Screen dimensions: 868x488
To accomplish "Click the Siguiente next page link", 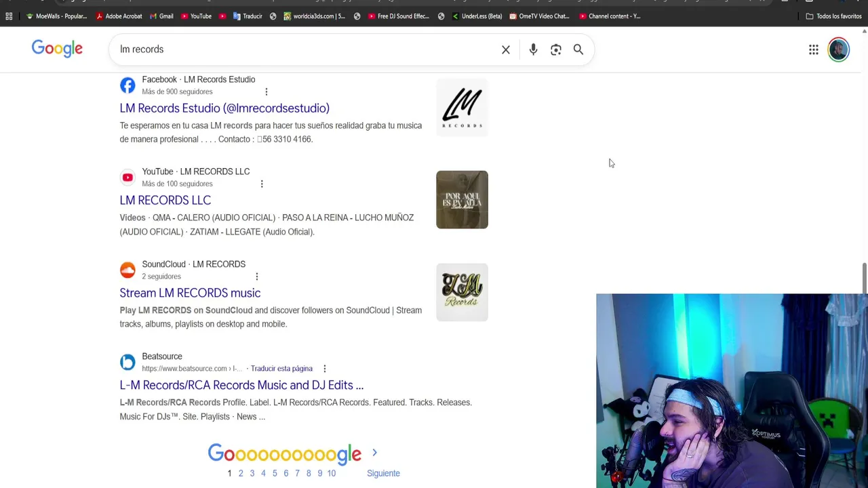I will tap(383, 473).
